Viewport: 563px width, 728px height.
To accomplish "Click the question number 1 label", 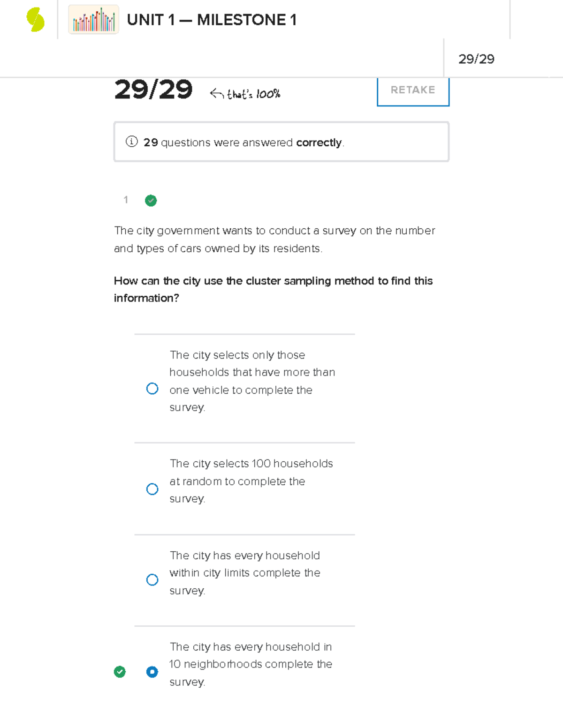I will 126,200.
